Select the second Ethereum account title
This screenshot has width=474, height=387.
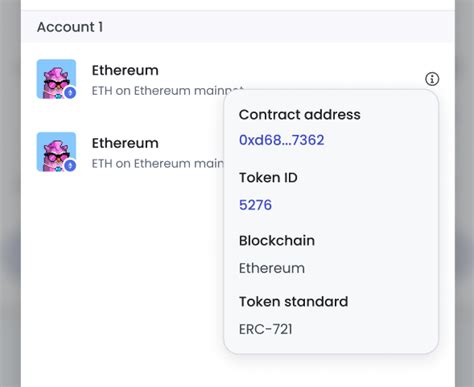[x=125, y=143]
